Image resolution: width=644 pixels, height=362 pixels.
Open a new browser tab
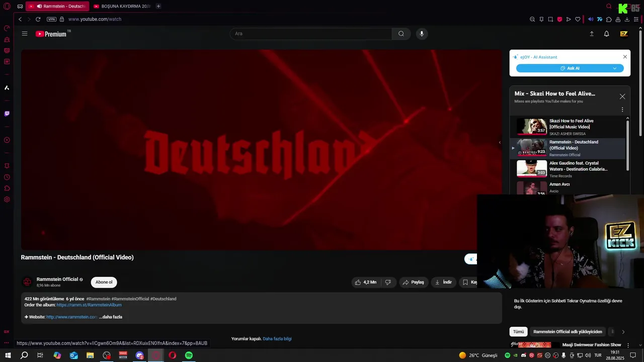coord(158,7)
